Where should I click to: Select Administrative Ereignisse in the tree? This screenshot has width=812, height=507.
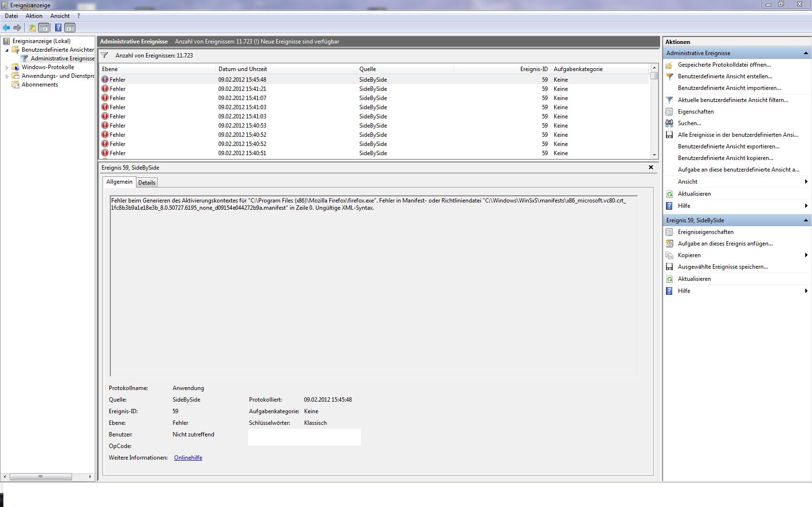point(62,58)
